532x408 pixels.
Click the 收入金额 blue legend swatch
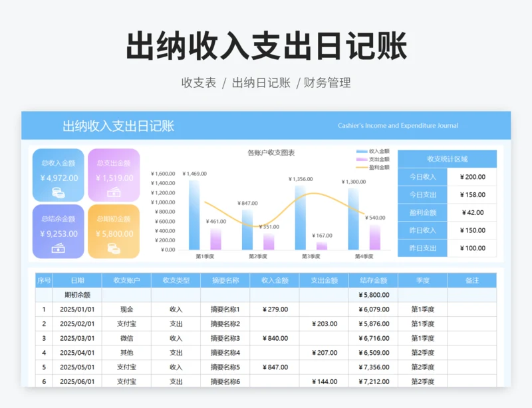point(362,152)
